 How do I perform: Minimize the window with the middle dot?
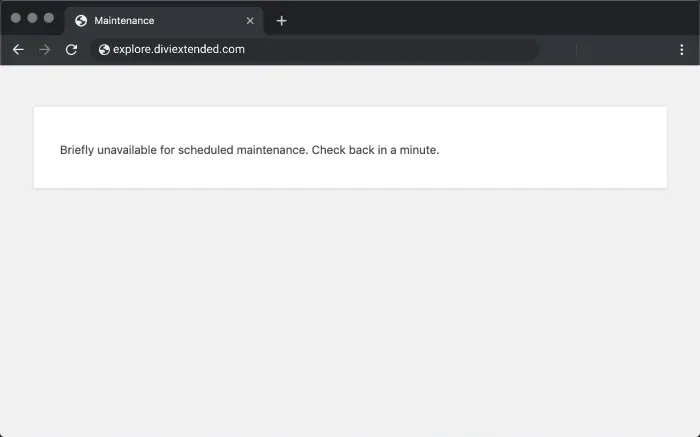(x=32, y=18)
